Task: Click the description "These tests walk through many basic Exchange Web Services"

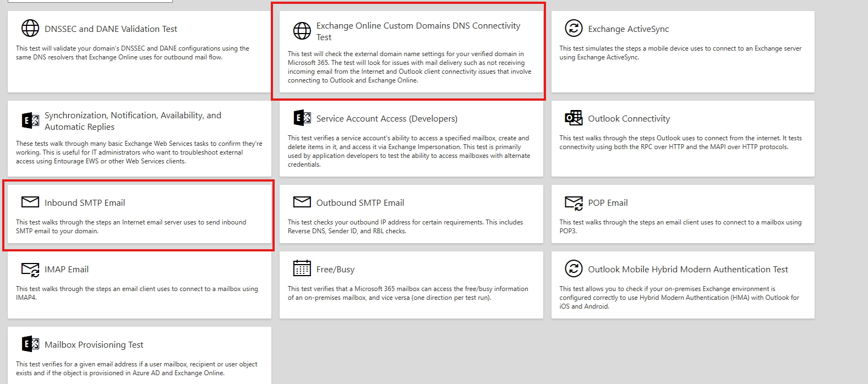Action: point(139,152)
